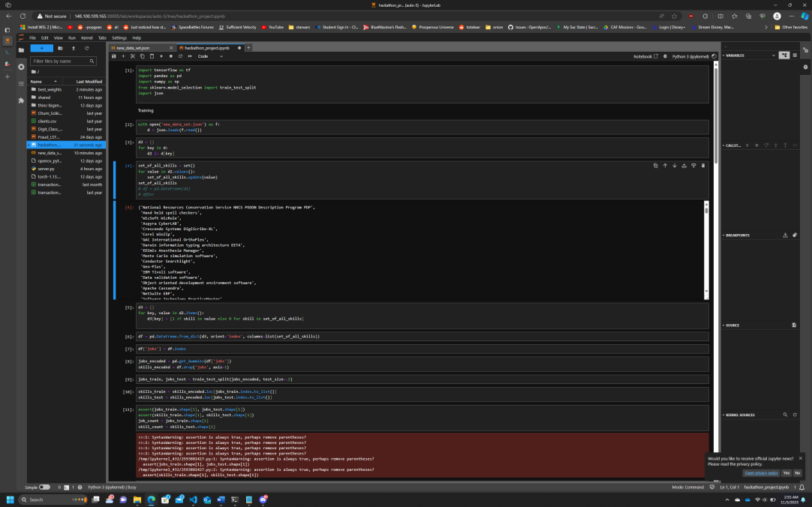The image size is (812, 507).
Task: Open the privacy policy link
Action: (761, 472)
